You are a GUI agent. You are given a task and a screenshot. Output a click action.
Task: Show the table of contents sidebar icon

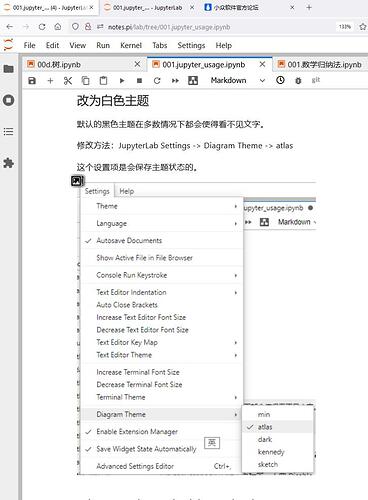click(8, 131)
